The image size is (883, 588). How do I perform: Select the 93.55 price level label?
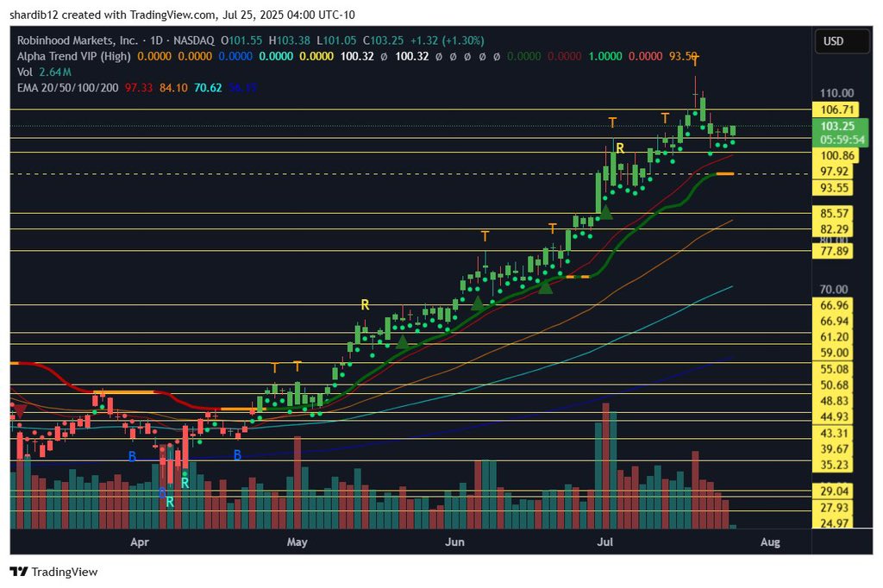tap(834, 188)
